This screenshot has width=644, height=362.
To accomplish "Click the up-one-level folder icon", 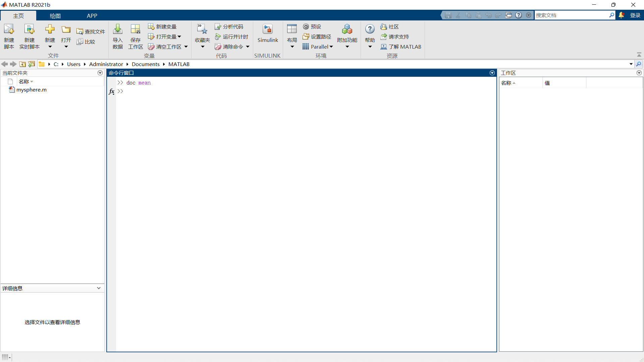I will pos(22,64).
